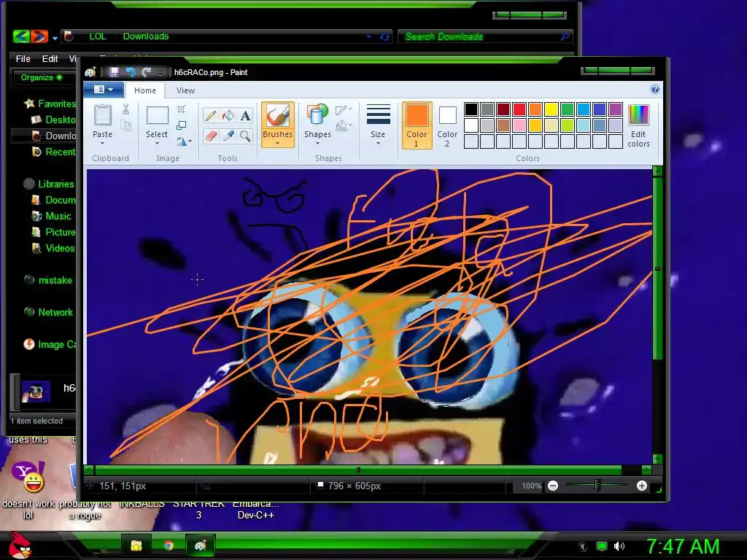Click the 7:47 AM clock

point(683,546)
